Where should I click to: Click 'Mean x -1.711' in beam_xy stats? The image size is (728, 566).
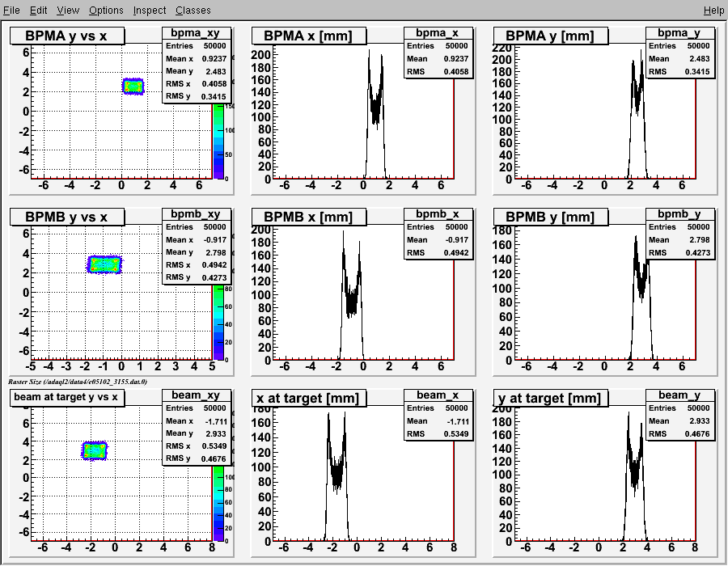click(196, 421)
